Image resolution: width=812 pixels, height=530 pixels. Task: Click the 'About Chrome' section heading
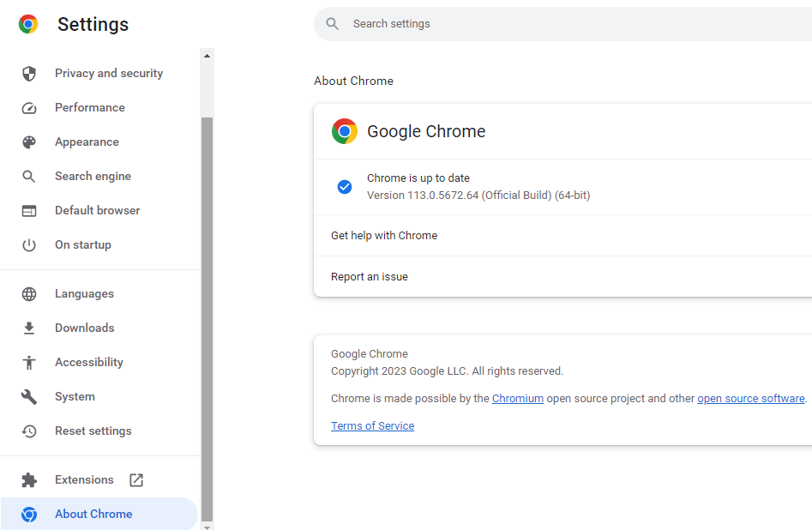point(354,81)
